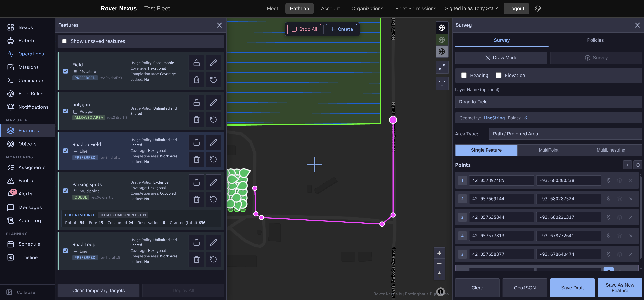Toggle lock on Road to Field
The image size is (644, 300).
(197, 142)
